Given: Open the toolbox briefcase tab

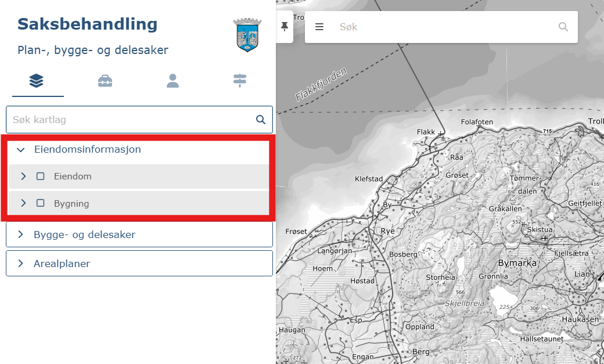Looking at the screenshot, I should 105,81.
